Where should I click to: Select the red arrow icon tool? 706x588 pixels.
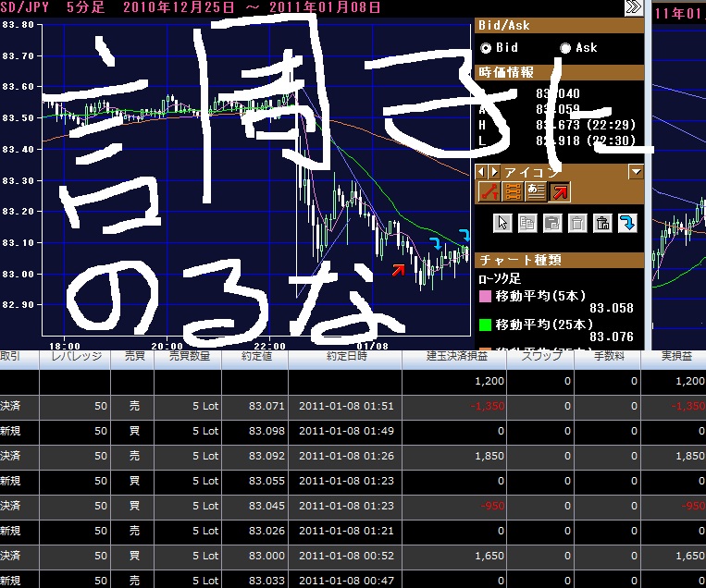tap(559, 192)
